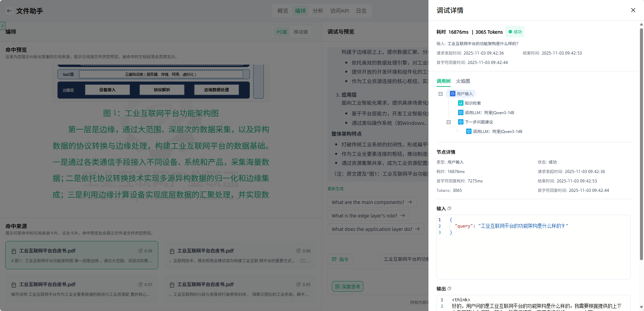Image resolution: width=644 pixels, height=311 pixels.
Task: Expand the left sidebar chevron
Action: tap(2, 26)
